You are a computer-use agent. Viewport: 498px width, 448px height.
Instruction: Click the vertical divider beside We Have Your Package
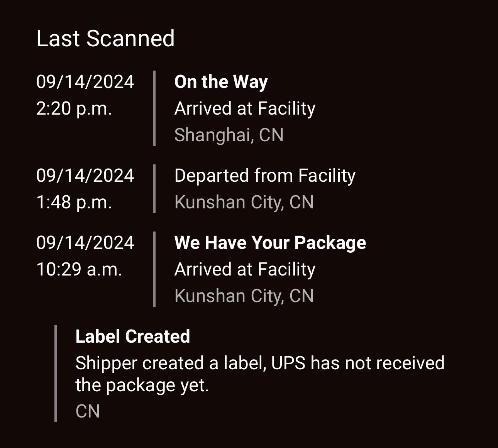click(154, 269)
